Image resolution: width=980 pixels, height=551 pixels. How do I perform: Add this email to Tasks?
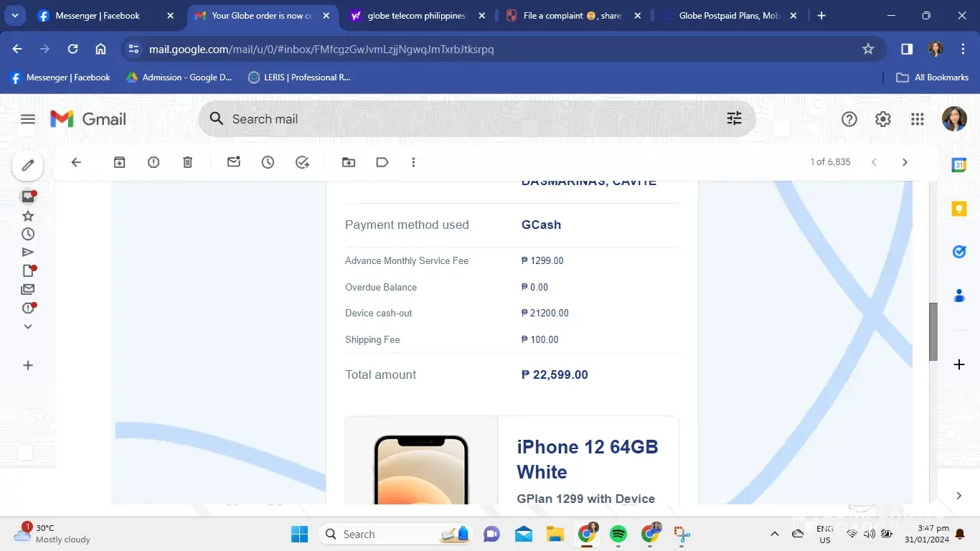point(303,162)
